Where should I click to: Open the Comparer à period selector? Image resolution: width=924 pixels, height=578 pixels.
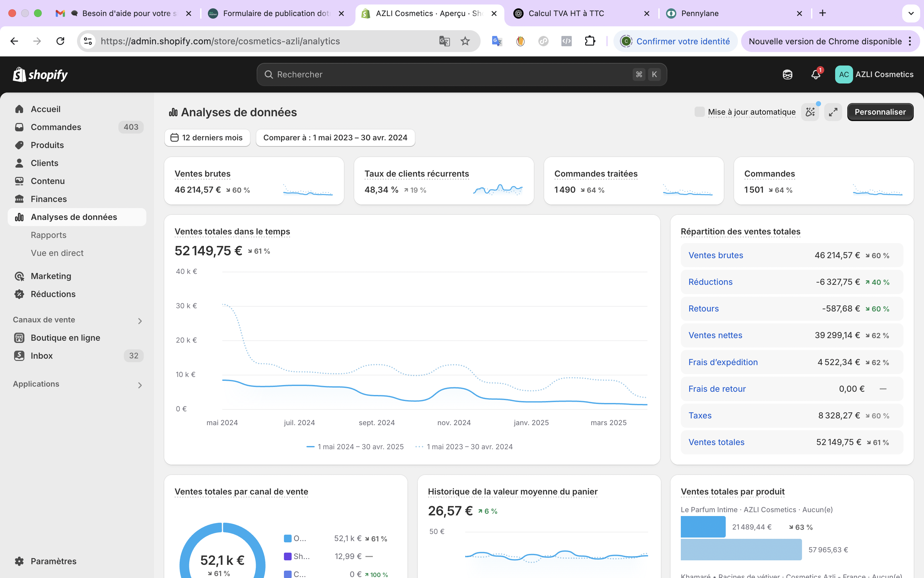(x=335, y=138)
